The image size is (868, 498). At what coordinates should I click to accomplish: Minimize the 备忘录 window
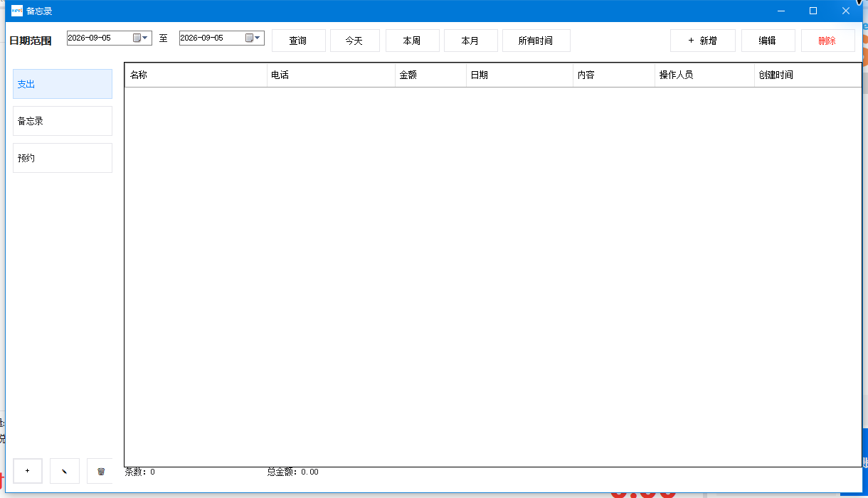click(x=780, y=11)
